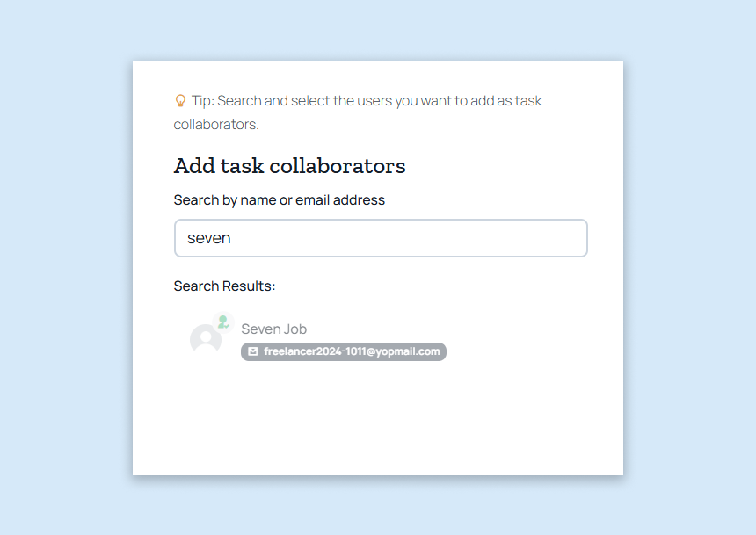Viewport: 756px width, 535px height.
Task: Select the Seven Job search result
Action: pos(273,329)
